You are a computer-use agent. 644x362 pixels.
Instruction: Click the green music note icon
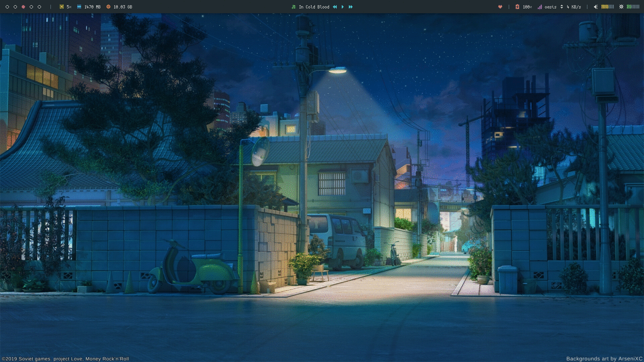pos(294,7)
